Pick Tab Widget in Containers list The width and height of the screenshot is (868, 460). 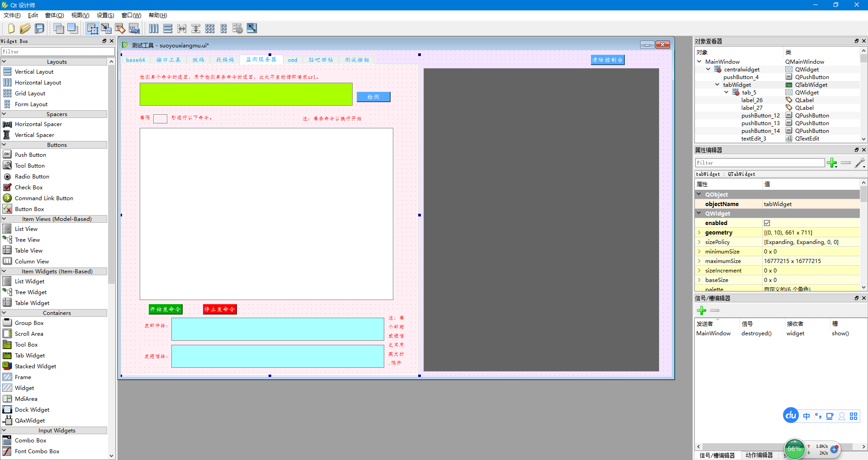30,355
